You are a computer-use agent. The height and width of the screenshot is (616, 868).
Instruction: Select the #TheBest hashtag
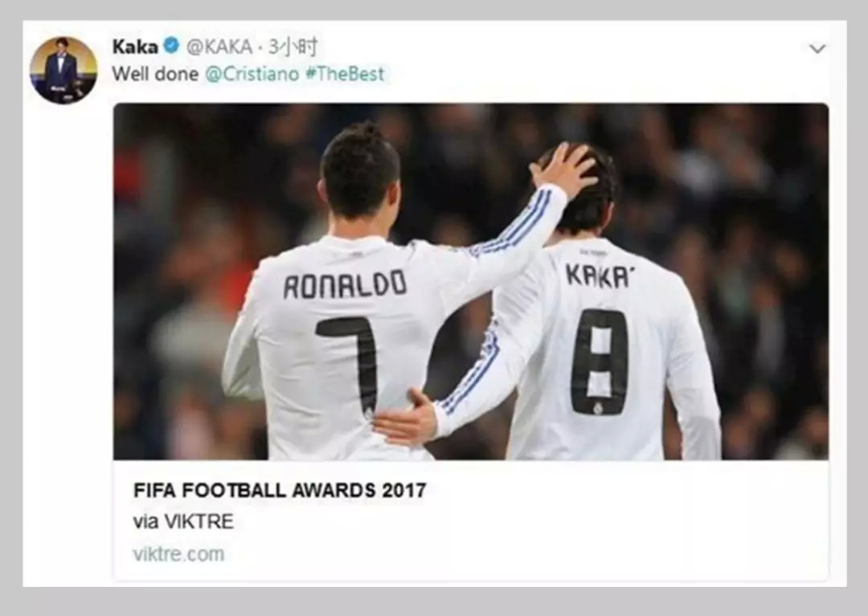(344, 74)
